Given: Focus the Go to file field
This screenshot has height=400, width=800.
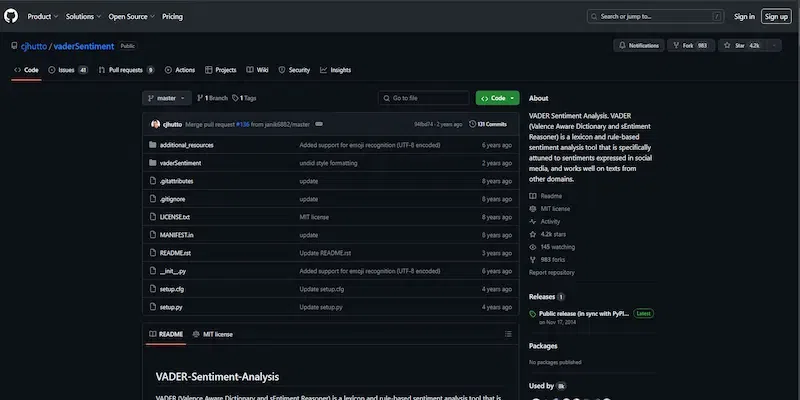Looking at the screenshot, I should (423, 98).
